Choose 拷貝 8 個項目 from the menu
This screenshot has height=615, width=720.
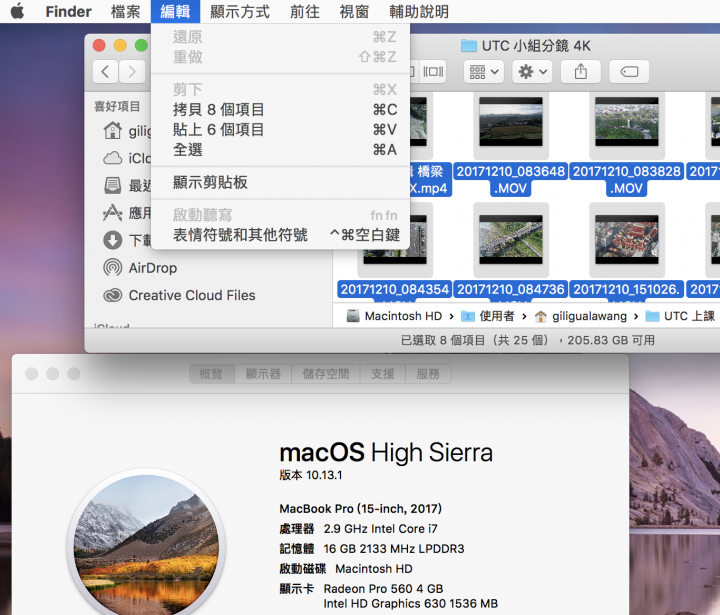pos(280,109)
